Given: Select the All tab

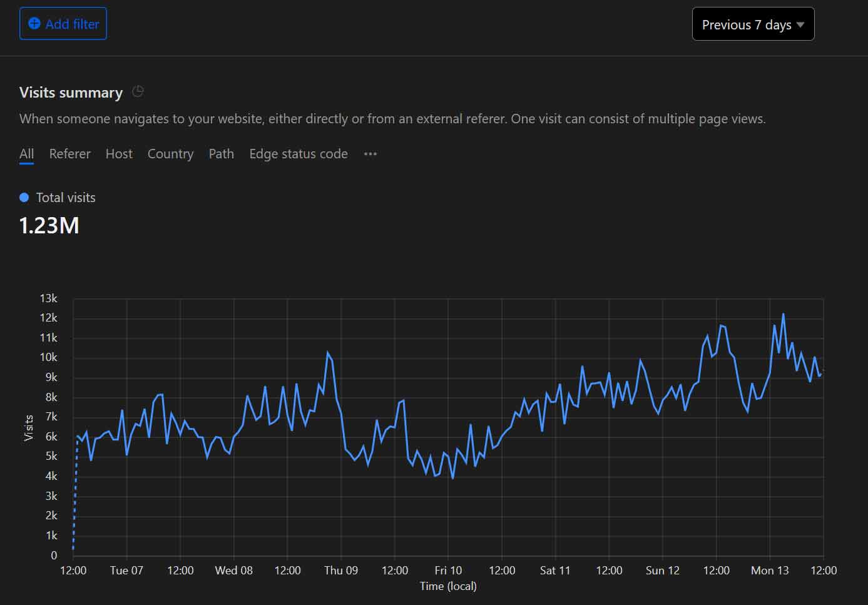Looking at the screenshot, I should click(26, 154).
